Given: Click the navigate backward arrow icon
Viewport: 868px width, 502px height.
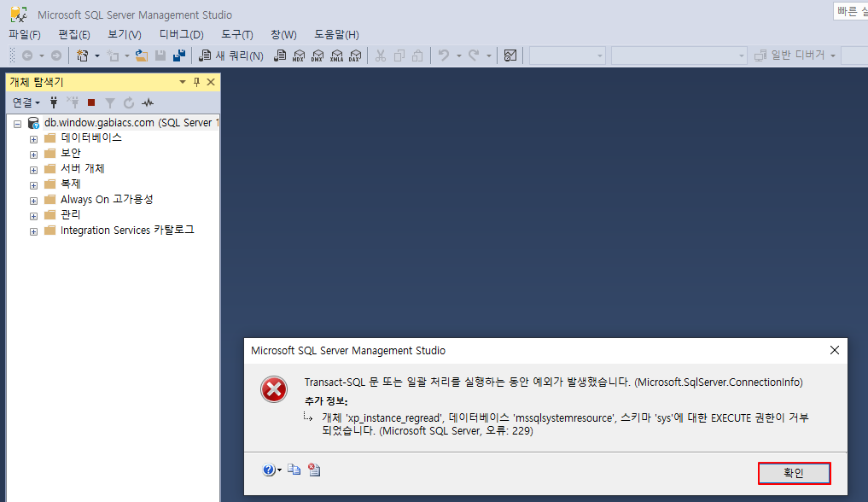Looking at the screenshot, I should (27, 55).
